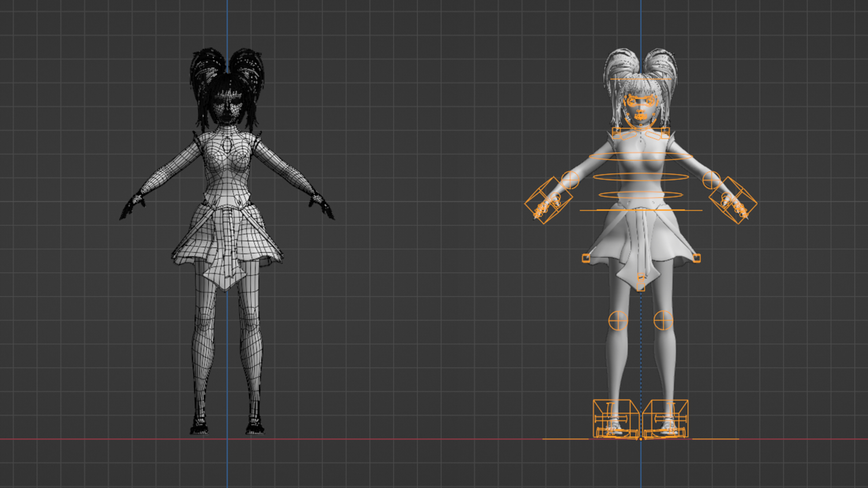
Task: Click the orange knee circle control on screen-left
Action: pyautogui.click(x=618, y=320)
